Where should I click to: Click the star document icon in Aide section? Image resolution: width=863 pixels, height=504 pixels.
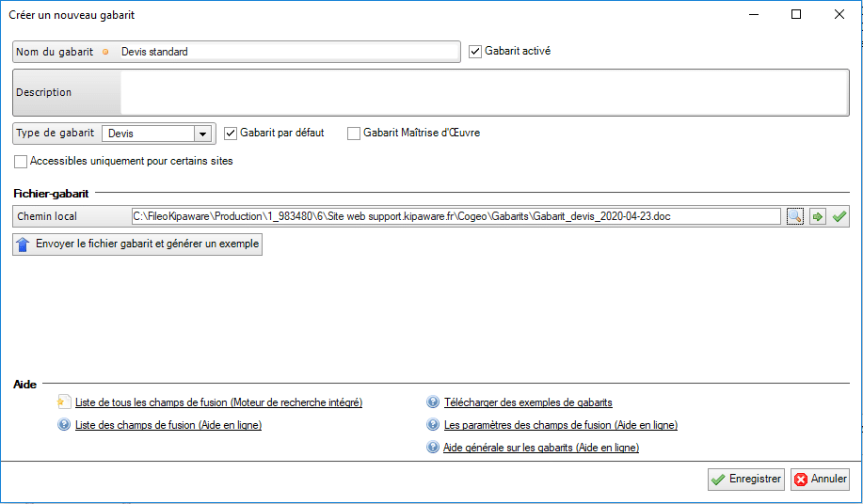(64, 402)
